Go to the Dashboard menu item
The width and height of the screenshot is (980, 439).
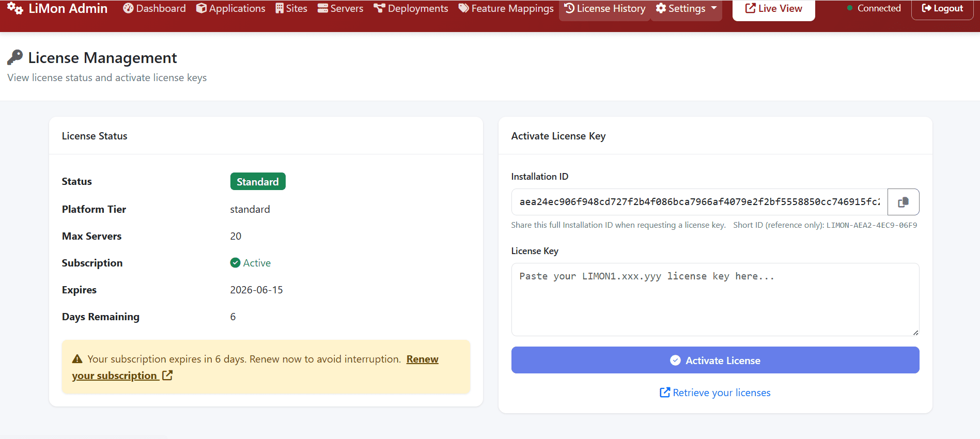point(154,8)
